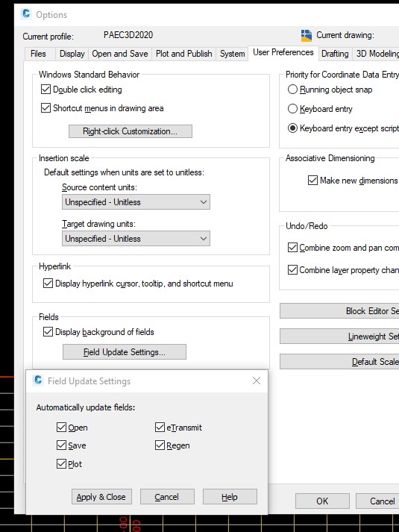Viewport: 399px width, 532px height.
Task: Switch to the Drafting tab
Action: tap(335, 54)
